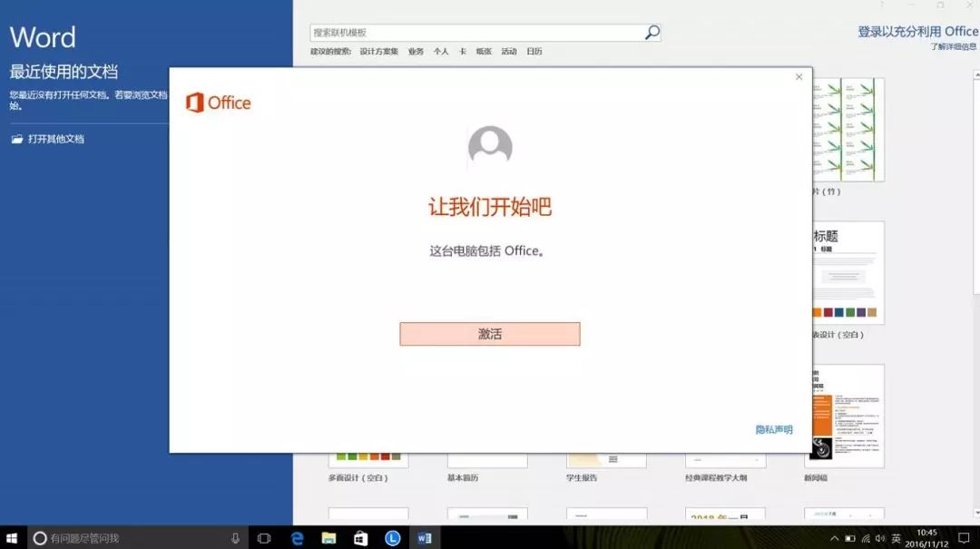Click the 搜索联机模板 search field
Screen dimensions: 980x549
tap(476, 33)
